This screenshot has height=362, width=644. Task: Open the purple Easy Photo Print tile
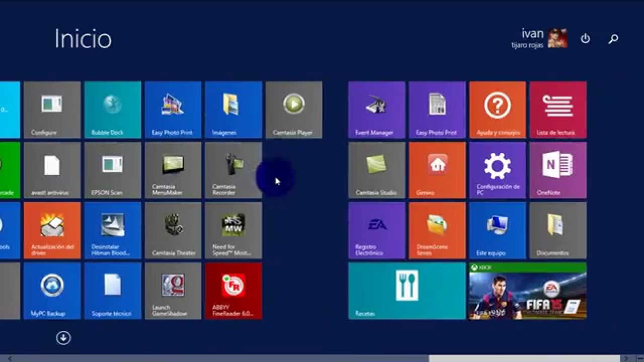[x=437, y=110]
